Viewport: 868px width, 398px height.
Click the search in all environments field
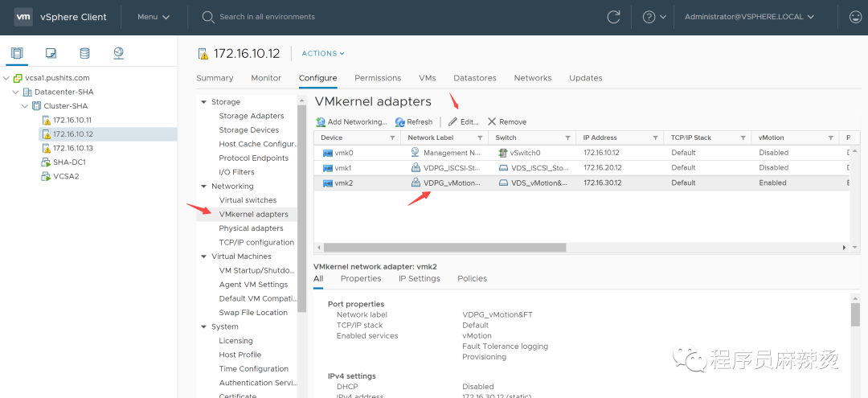(x=267, y=17)
